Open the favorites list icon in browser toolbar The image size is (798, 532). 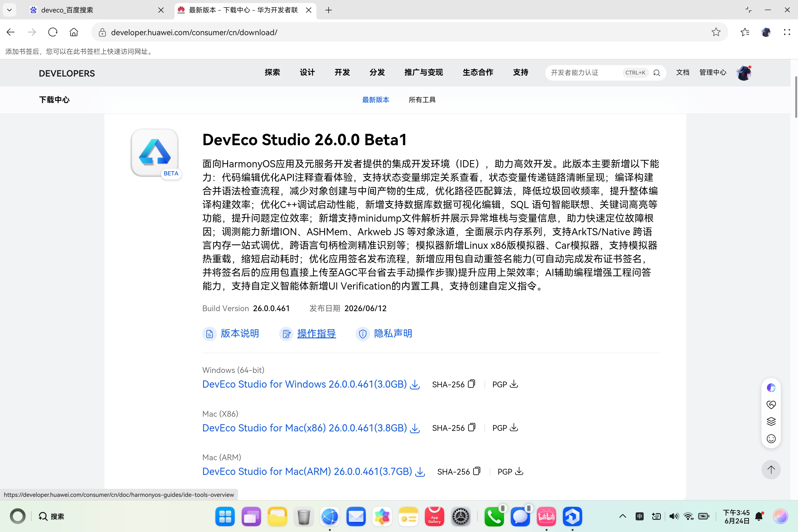click(x=745, y=32)
